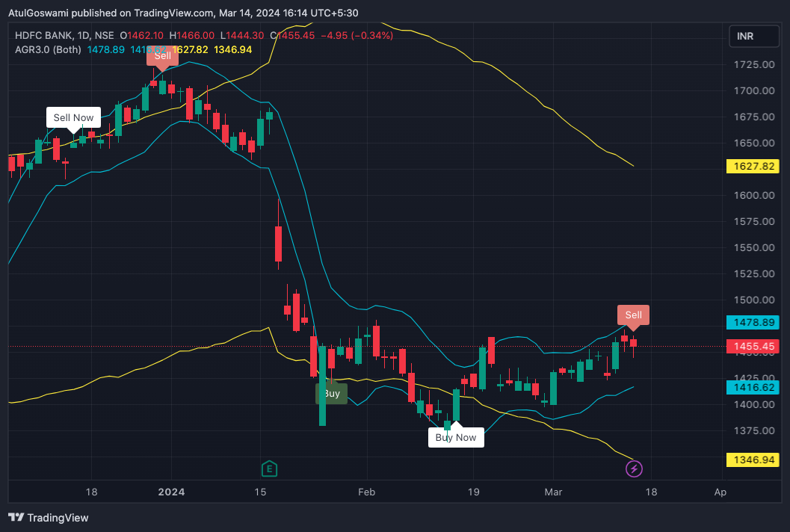Click the low price L1444.30 value
The width and height of the screenshot is (790, 532).
242,35
